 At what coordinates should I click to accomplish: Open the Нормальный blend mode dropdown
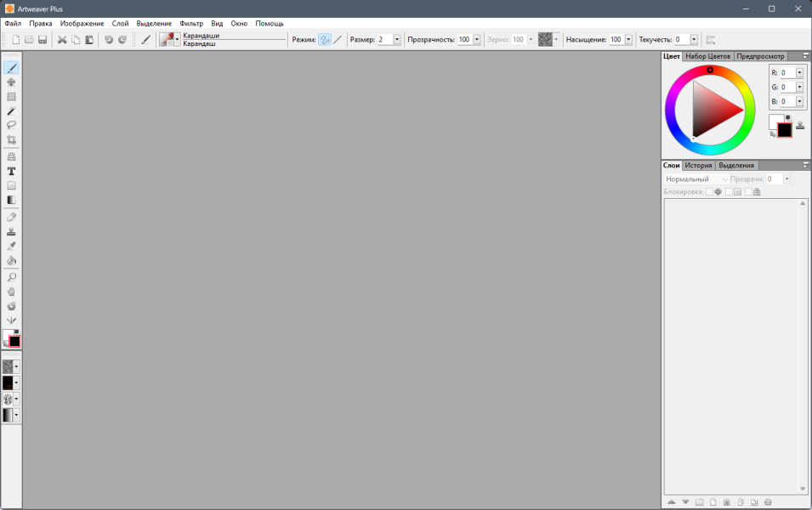[696, 179]
